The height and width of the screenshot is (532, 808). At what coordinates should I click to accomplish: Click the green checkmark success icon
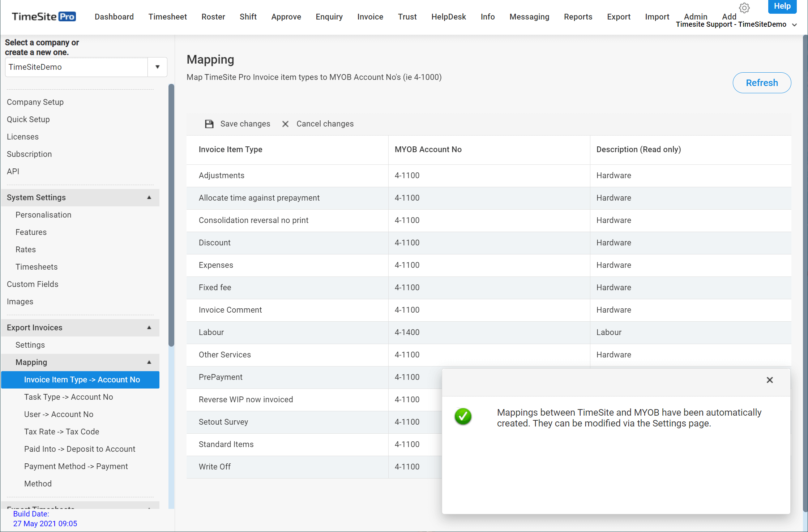tap(463, 416)
